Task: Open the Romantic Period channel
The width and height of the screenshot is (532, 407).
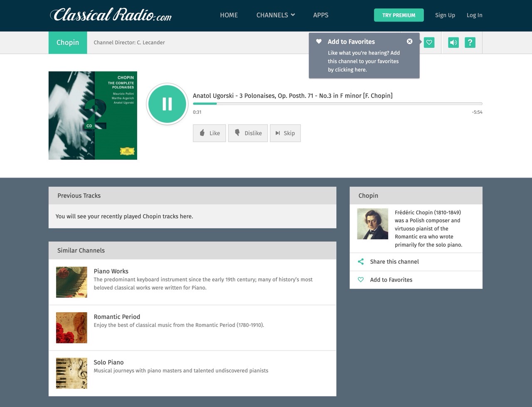Action: 117,317
